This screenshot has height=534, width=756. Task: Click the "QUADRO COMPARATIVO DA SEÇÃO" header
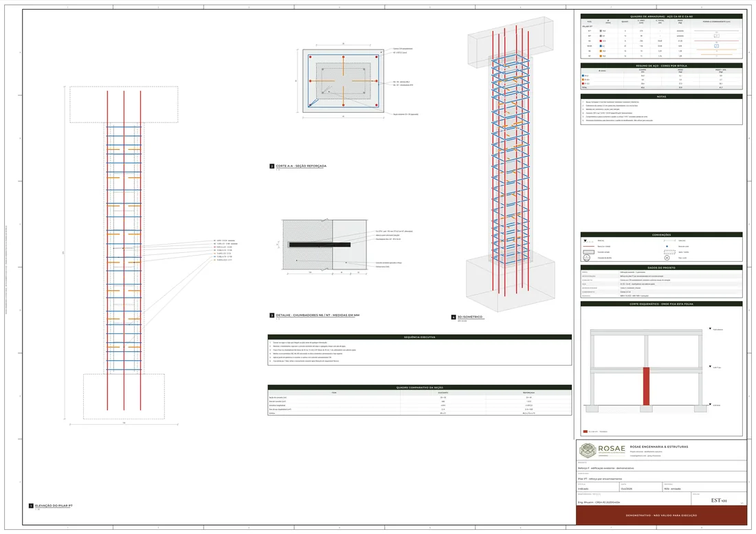click(419, 388)
